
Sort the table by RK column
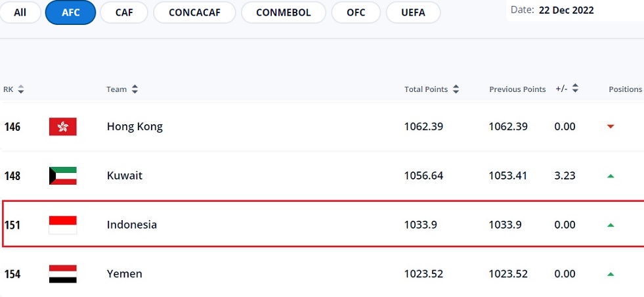pyautogui.click(x=14, y=89)
